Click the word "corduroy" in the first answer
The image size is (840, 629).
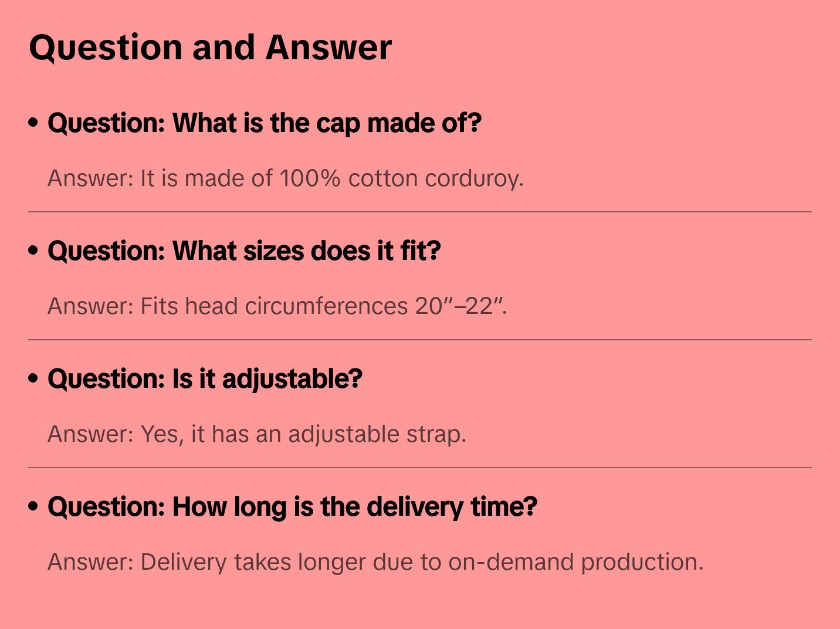pyautogui.click(x=473, y=178)
